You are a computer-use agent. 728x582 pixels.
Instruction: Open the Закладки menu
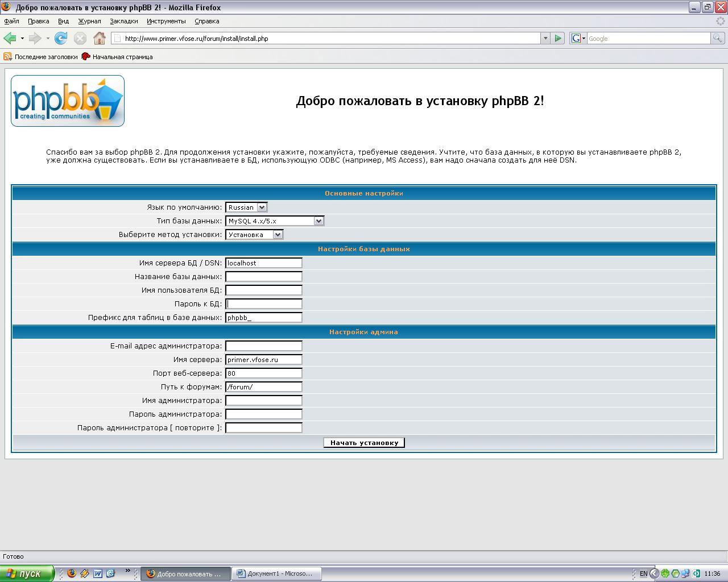[123, 21]
